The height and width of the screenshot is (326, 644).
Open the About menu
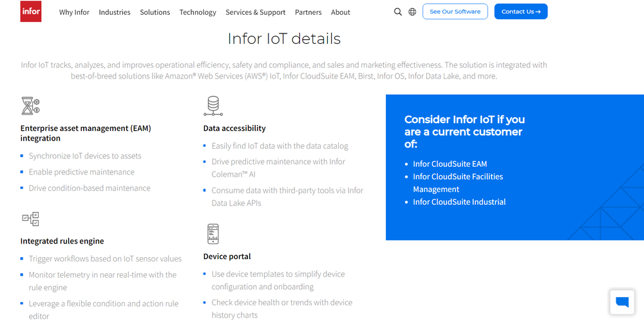point(341,12)
